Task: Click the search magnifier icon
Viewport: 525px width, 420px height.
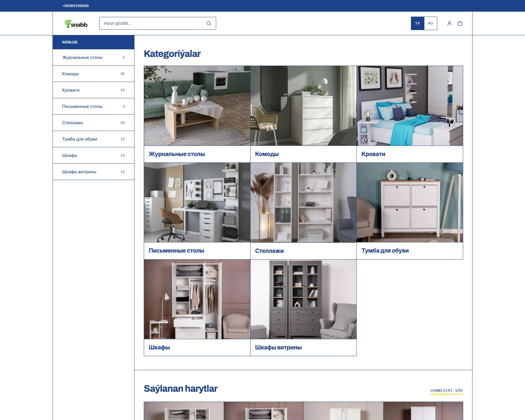Action: click(209, 23)
